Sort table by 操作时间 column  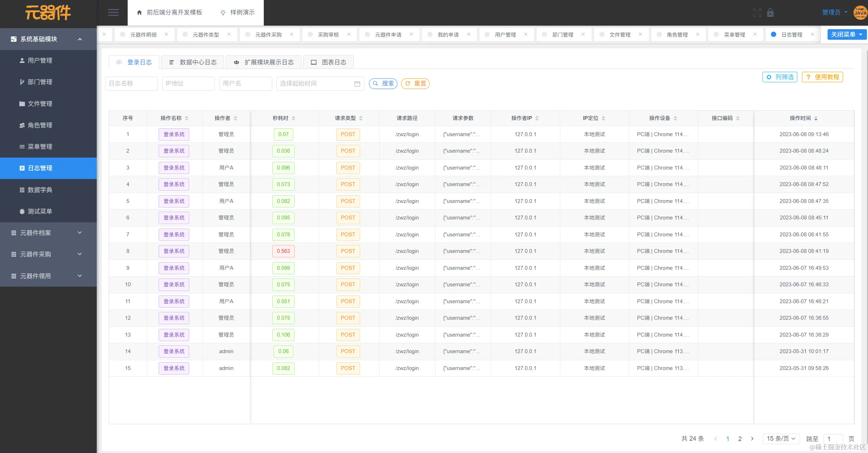click(816, 118)
